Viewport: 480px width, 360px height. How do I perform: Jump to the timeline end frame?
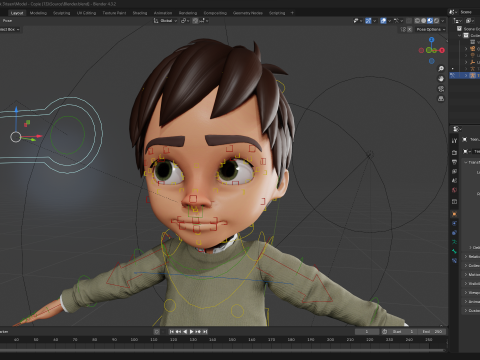(205, 331)
